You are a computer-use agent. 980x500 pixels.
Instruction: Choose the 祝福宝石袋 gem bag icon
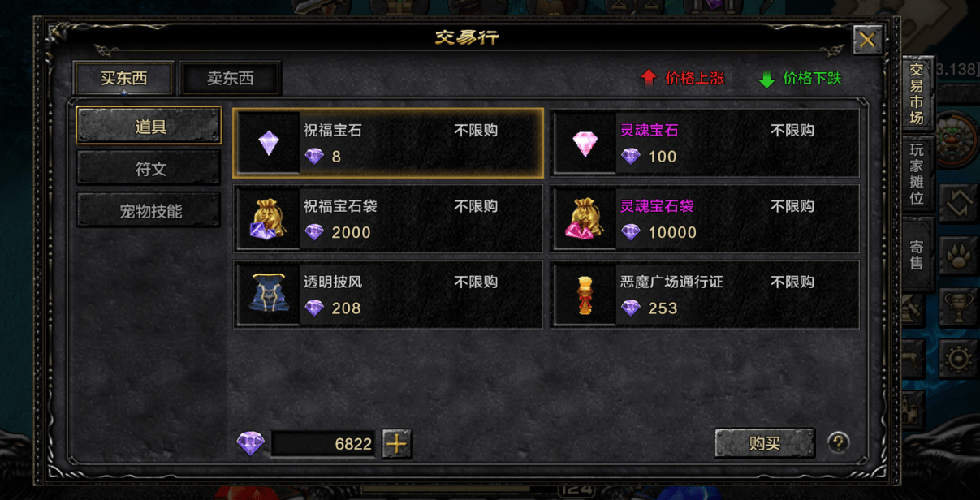[269, 219]
